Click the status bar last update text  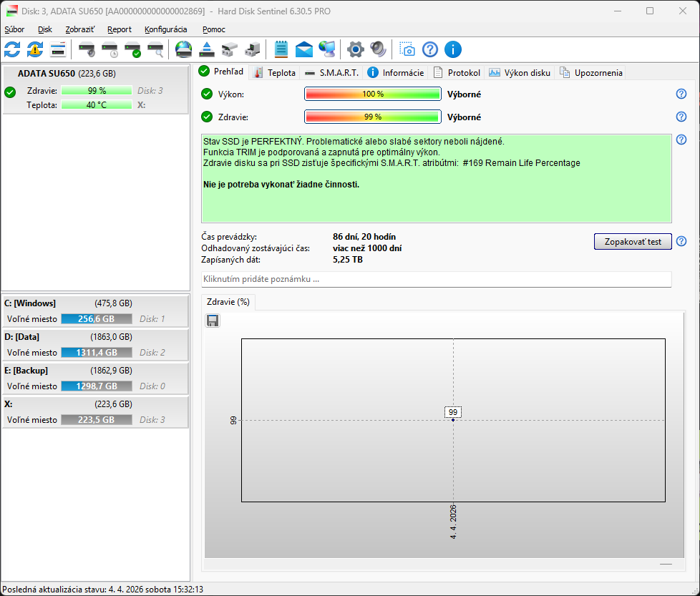[x=102, y=590]
